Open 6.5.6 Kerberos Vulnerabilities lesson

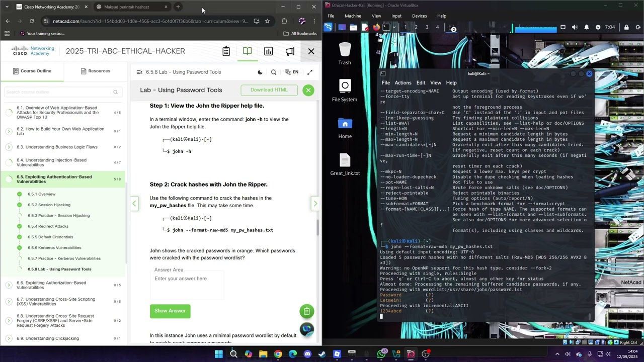(54, 248)
